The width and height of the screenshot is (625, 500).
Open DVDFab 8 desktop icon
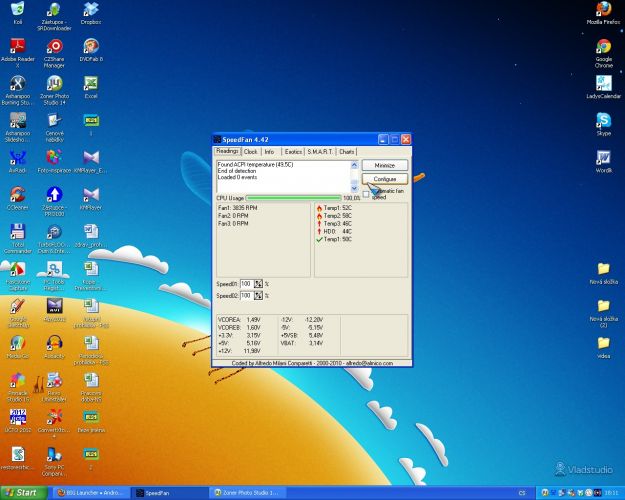(91, 50)
